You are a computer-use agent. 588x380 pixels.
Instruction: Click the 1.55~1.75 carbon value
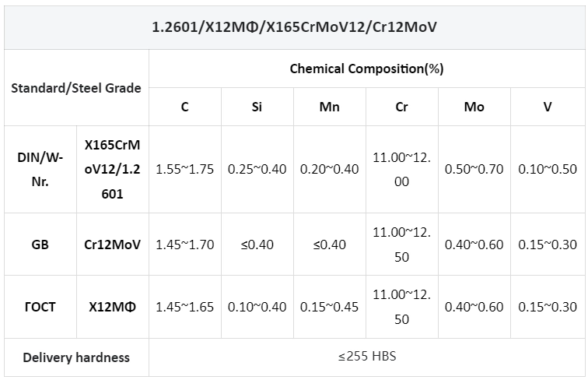click(185, 169)
